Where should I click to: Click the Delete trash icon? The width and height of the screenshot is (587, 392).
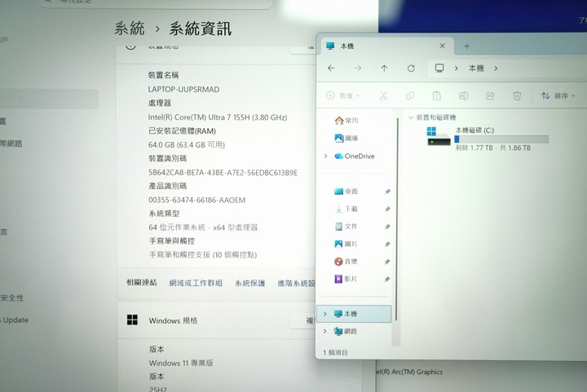[x=517, y=95]
